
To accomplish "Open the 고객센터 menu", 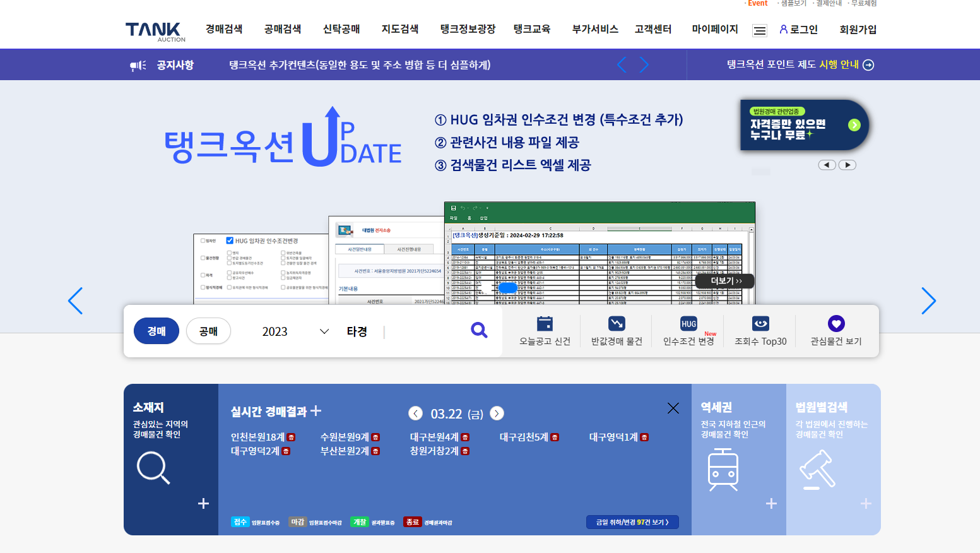I will 653,29.
